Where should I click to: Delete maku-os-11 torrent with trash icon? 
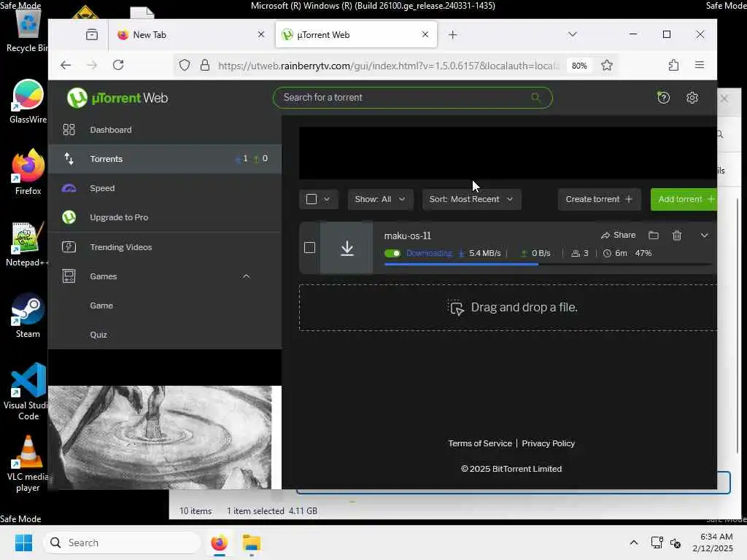pos(676,236)
